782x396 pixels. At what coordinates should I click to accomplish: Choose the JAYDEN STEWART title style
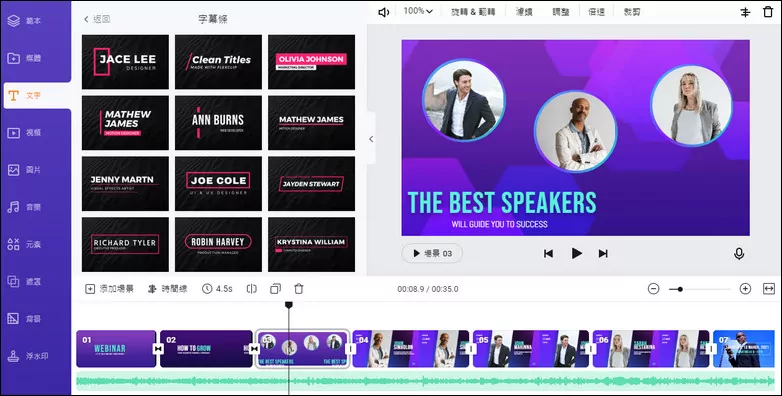point(312,184)
